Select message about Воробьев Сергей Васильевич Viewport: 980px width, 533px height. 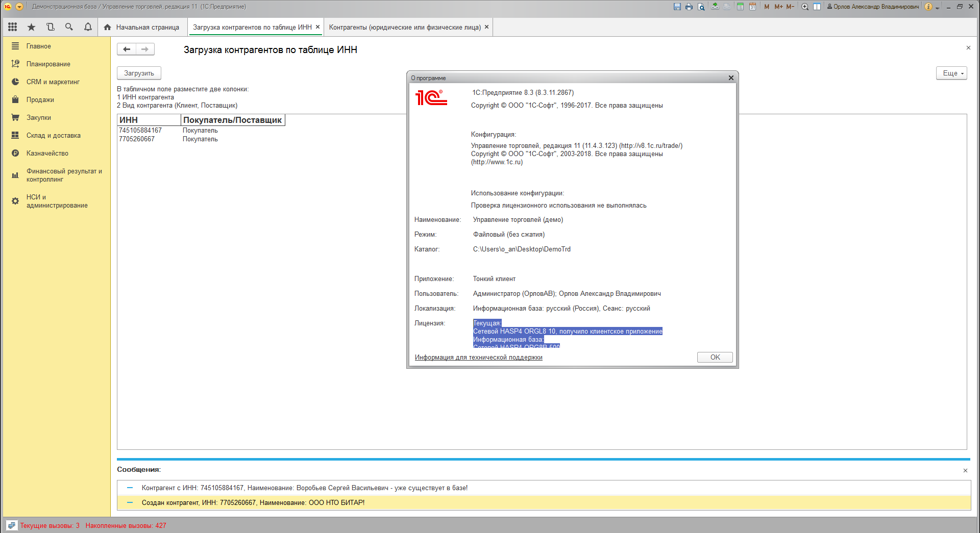click(544, 488)
